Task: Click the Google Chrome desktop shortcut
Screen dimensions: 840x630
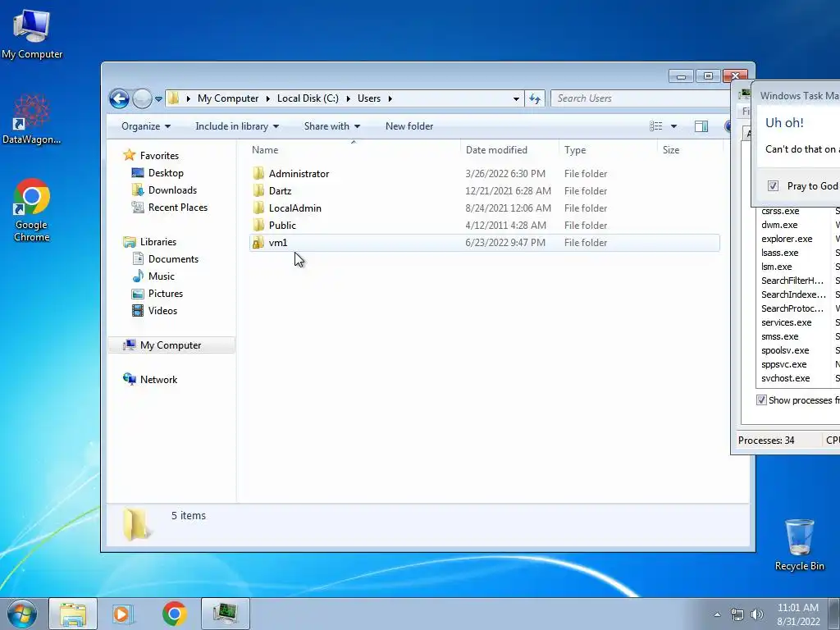Action: [32, 210]
